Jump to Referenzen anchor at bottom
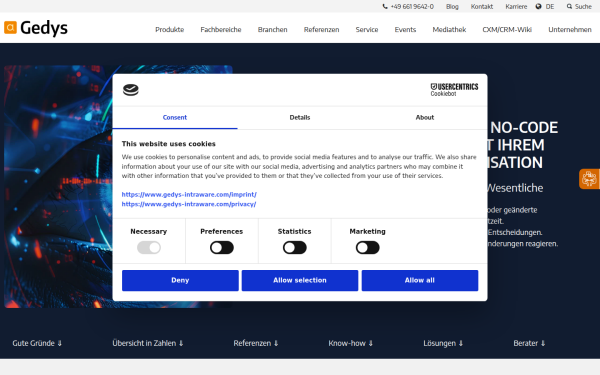 [256, 343]
